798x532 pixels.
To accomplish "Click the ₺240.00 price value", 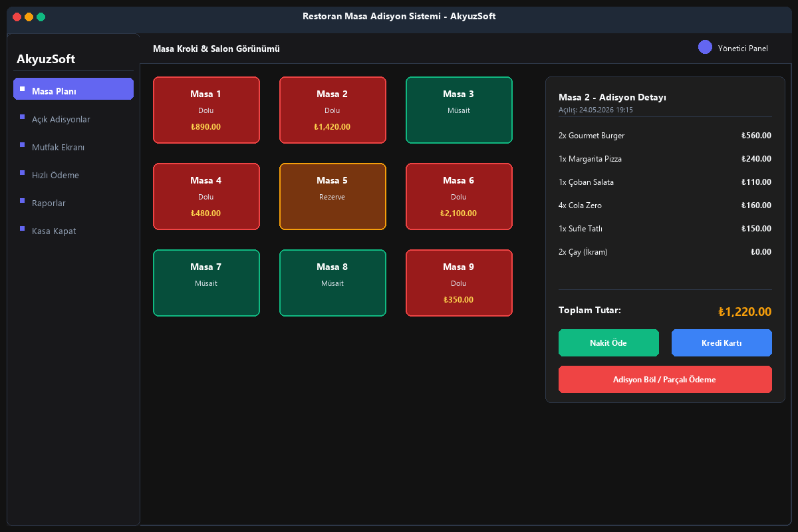I will tap(756, 159).
